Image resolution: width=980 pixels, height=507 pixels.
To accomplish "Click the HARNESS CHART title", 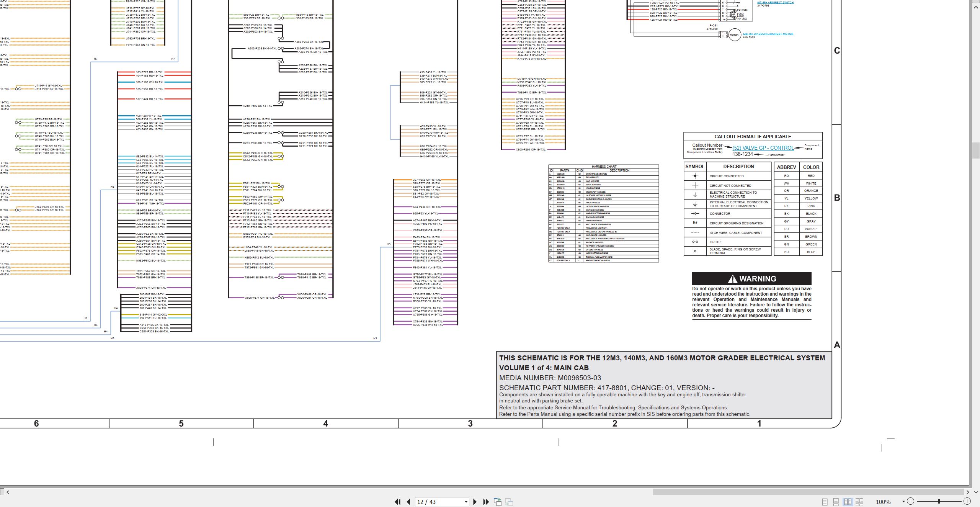I will 604,167.
